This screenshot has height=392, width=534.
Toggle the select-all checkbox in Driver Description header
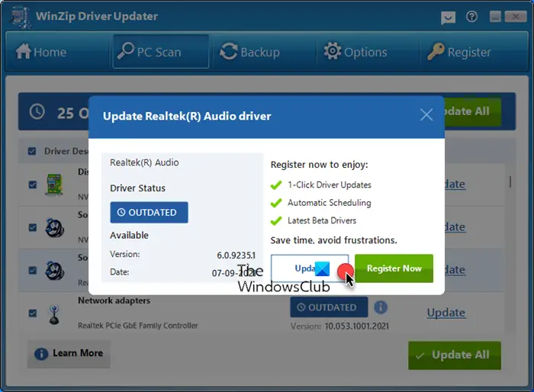(32, 151)
